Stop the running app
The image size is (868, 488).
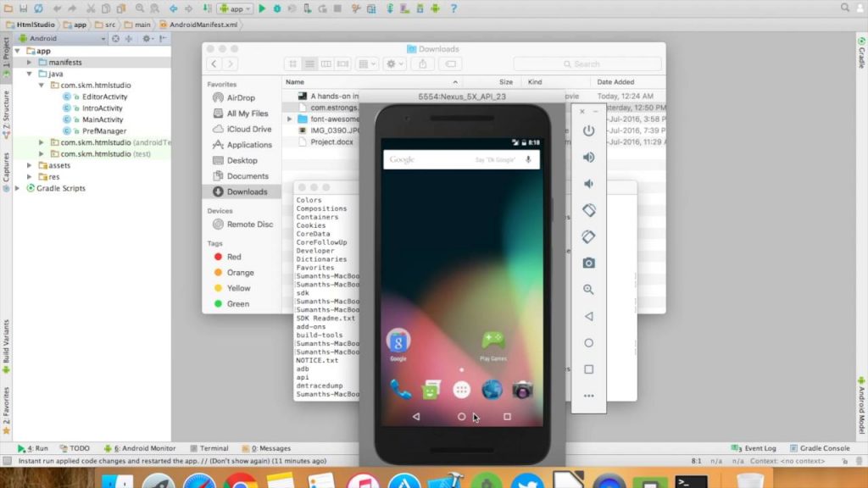(x=337, y=8)
